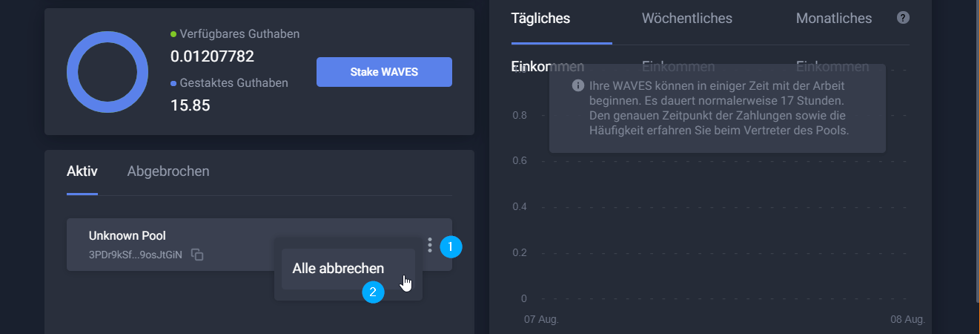Click the blue Gestaktes Guthaben legend dot

[x=173, y=83]
